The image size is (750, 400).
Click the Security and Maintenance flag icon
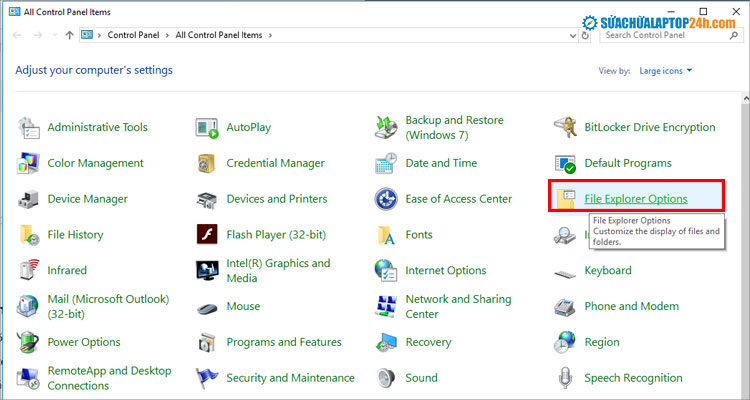[207, 378]
